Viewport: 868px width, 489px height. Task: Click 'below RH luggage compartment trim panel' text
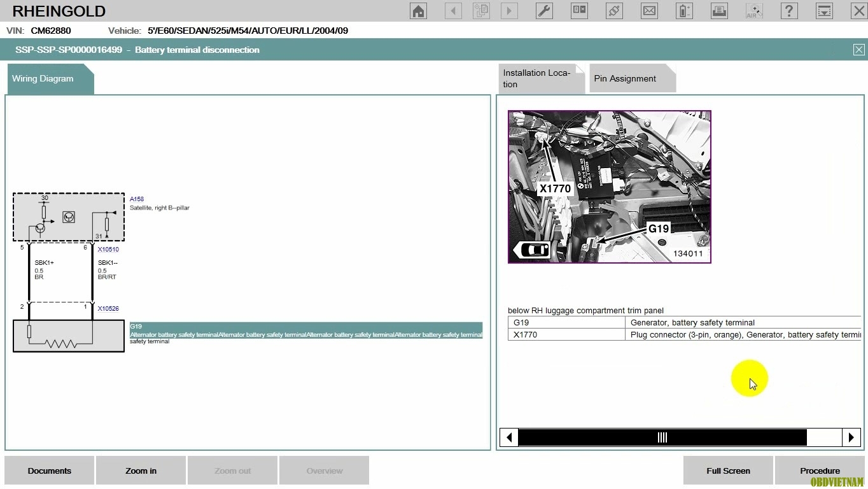pyautogui.click(x=585, y=311)
